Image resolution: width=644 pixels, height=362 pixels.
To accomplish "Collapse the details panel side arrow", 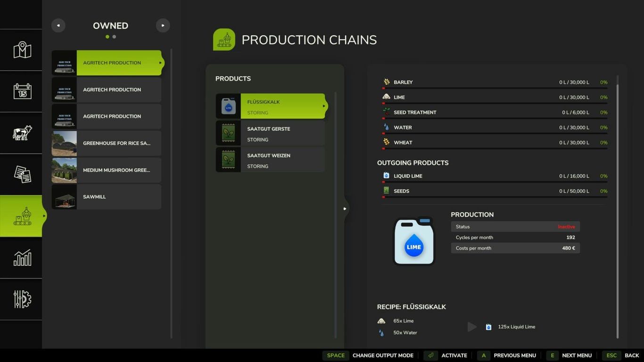I will click(345, 208).
